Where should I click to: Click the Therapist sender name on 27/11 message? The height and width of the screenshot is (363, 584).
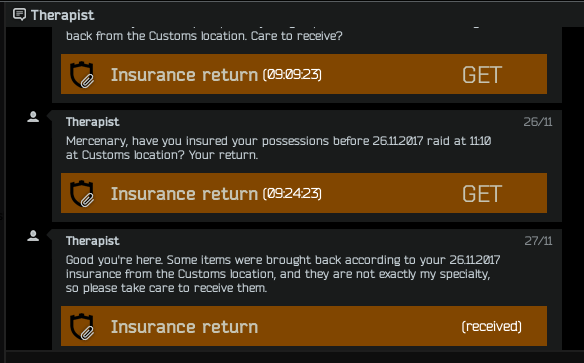tap(93, 241)
